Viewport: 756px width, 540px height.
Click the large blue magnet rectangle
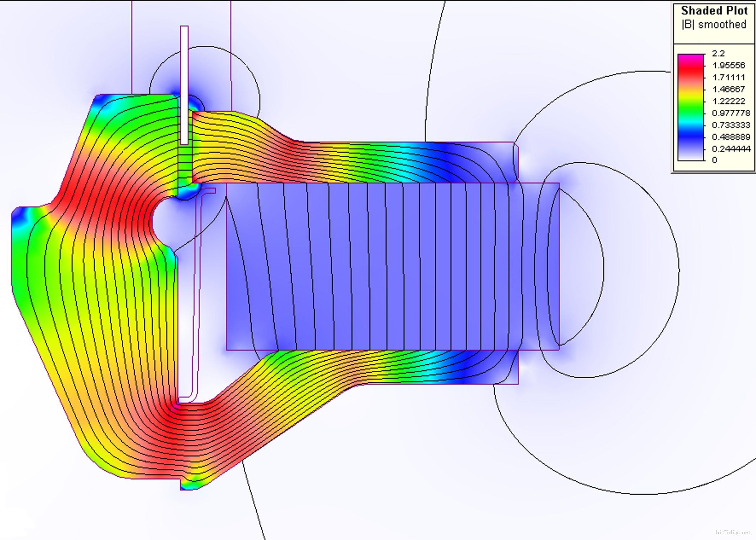392,266
